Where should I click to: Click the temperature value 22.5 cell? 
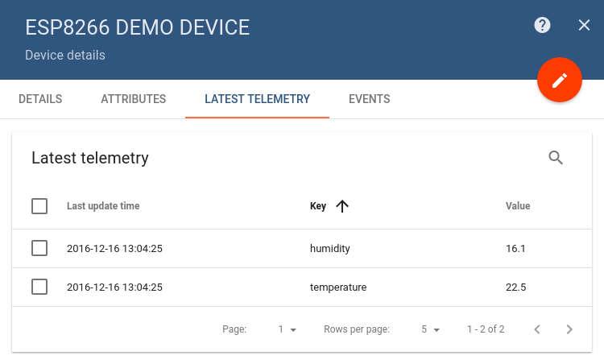coord(515,287)
